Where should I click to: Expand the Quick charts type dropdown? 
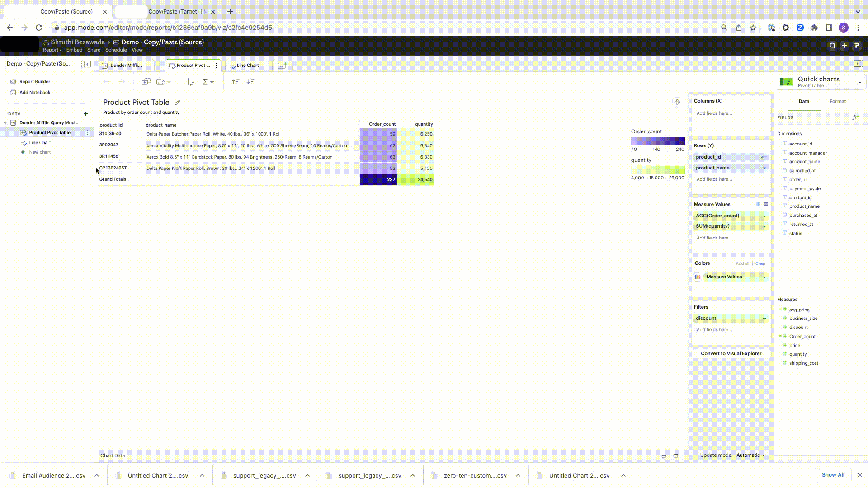[x=859, y=82]
